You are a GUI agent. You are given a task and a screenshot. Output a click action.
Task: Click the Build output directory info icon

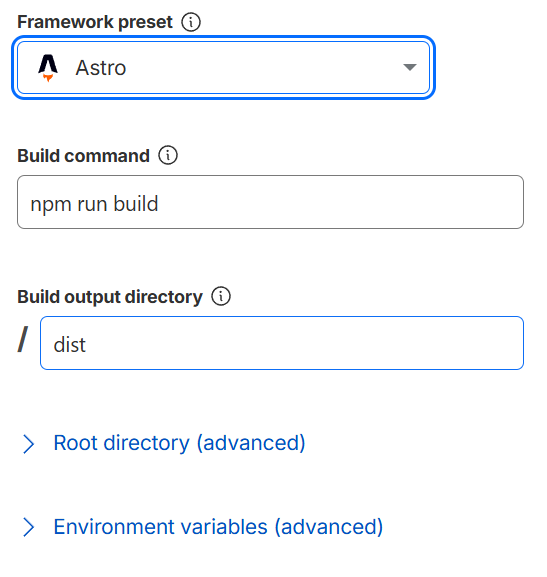[x=221, y=296]
